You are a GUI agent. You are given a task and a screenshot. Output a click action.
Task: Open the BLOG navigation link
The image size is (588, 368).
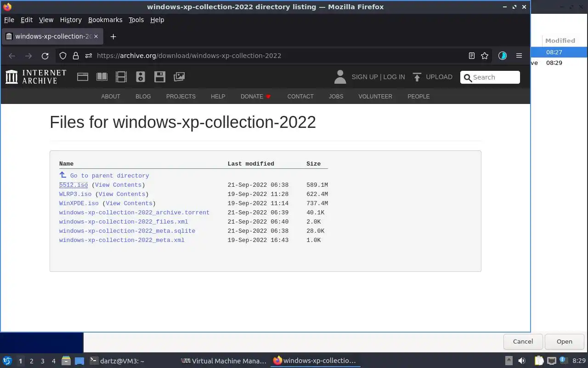143,97
